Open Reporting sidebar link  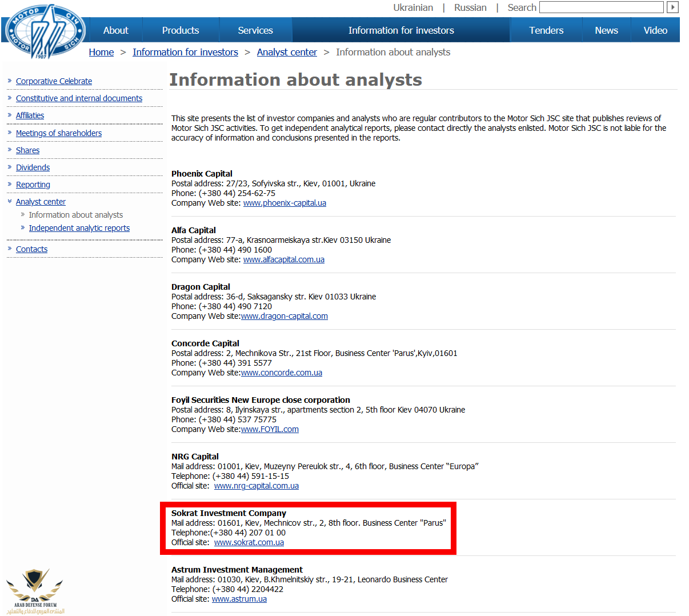click(x=33, y=185)
